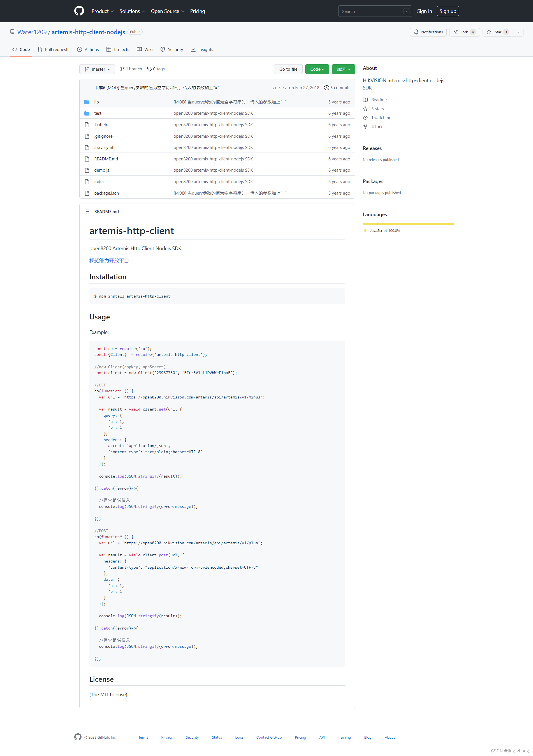Click the commits history clock icon
The height and width of the screenshot is (756, 533).
(x=326, y=88)
